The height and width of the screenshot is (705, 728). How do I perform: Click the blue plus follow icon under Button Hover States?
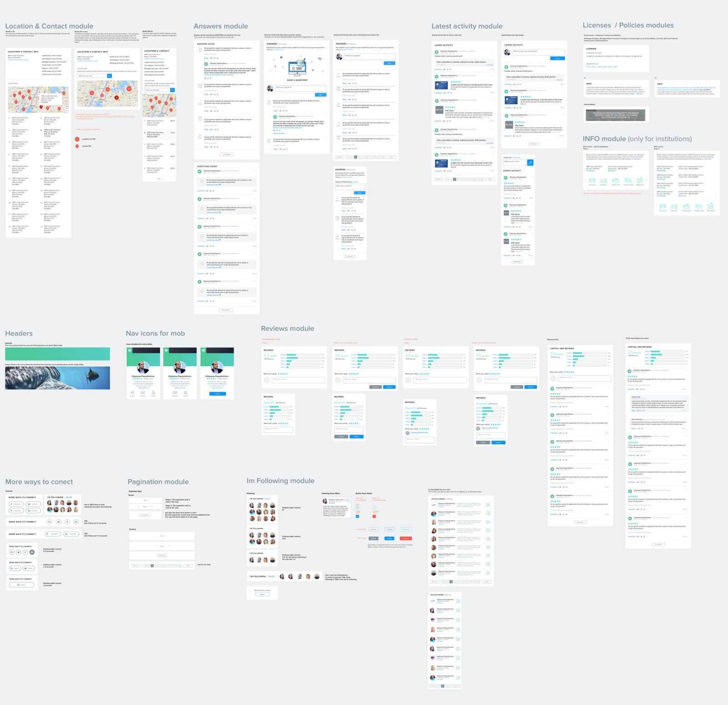(358, 516)
